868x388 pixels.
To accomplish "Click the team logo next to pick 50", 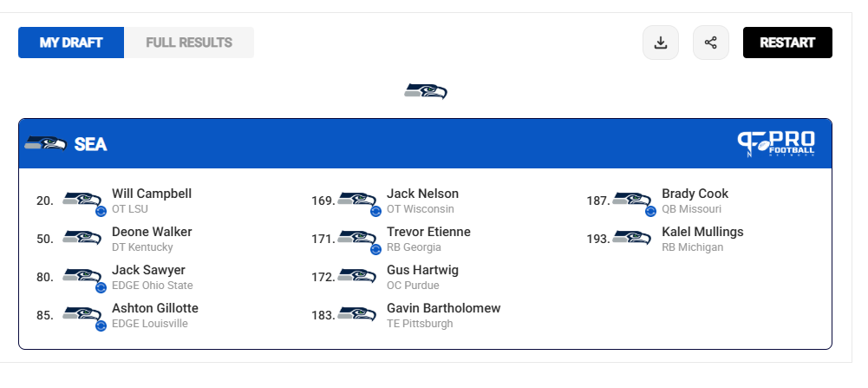I will pyautogui.click(x=82, y=238).
